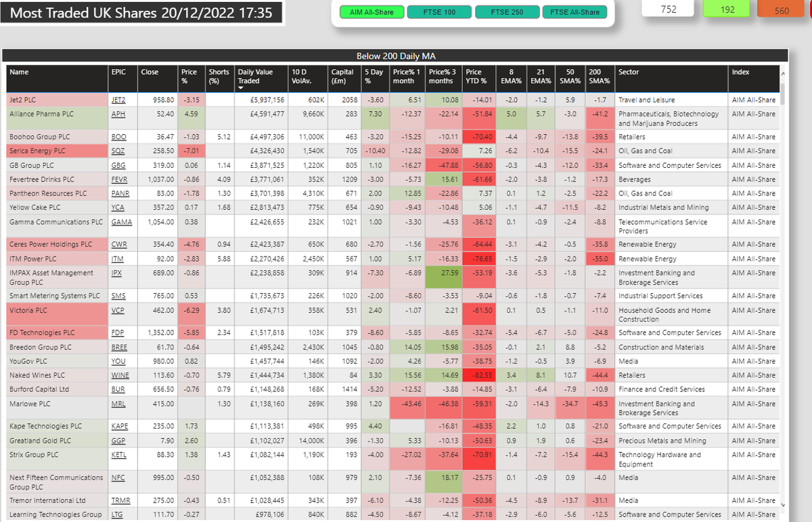Open the GBG EPIC link
Image resolution: width=812 pixels, height=522 pixels.
[x=118, y=165]
